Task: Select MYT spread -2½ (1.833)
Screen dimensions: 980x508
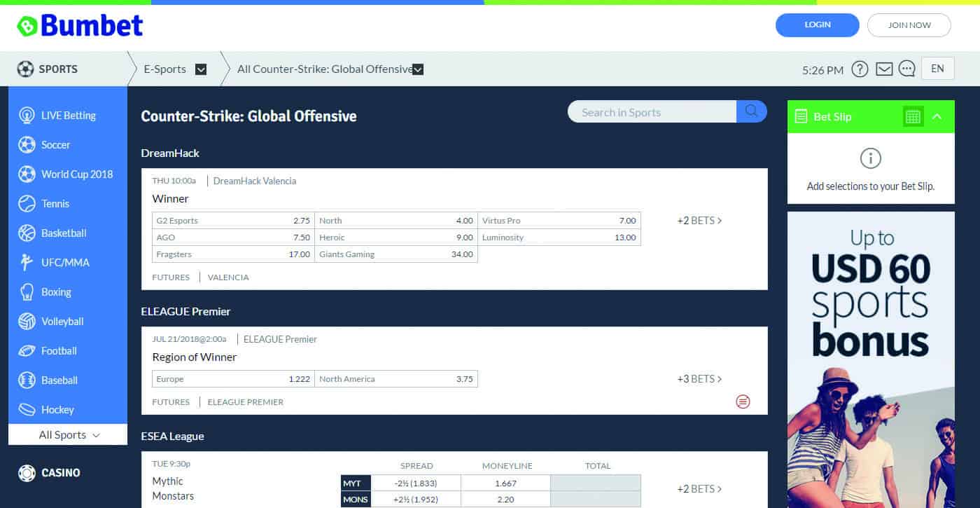Action: (x=416, y=483)
